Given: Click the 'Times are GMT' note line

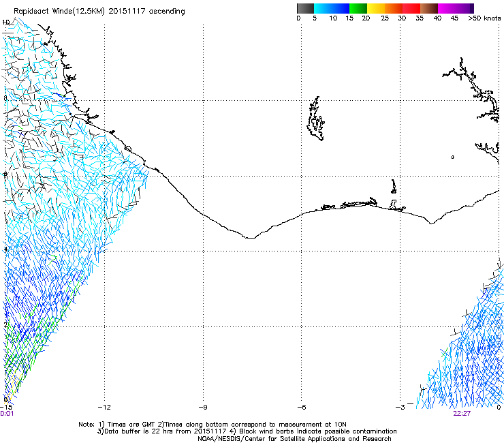Looking at the screenshot, I should (212, 425).
